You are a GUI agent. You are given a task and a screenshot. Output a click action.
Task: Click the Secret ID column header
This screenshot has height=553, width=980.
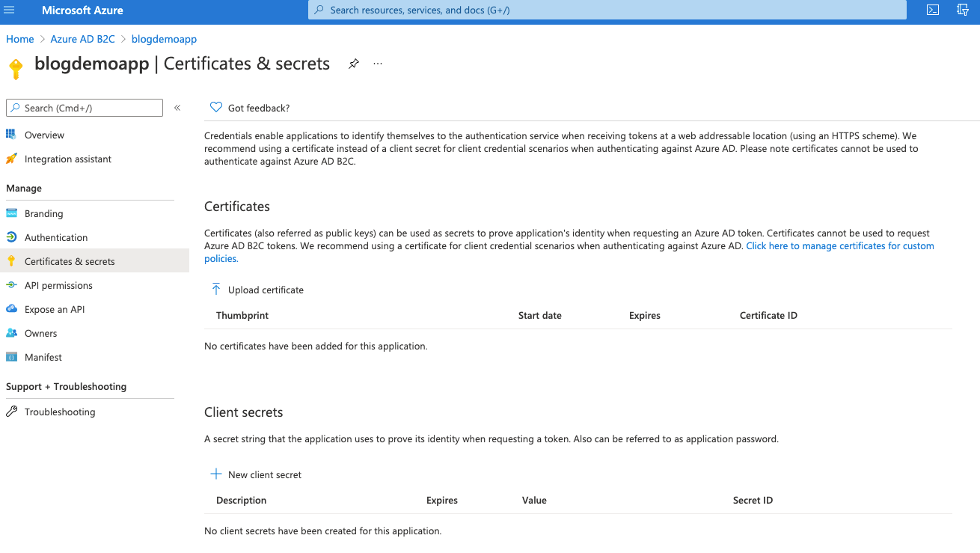pyautogui.click(x=753, y=500)
